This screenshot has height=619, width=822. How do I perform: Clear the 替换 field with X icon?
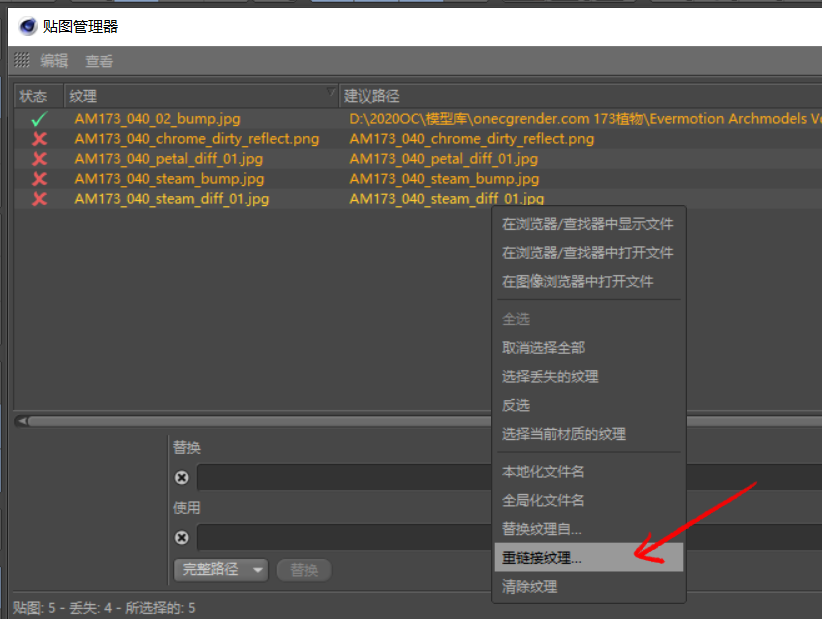182,477
